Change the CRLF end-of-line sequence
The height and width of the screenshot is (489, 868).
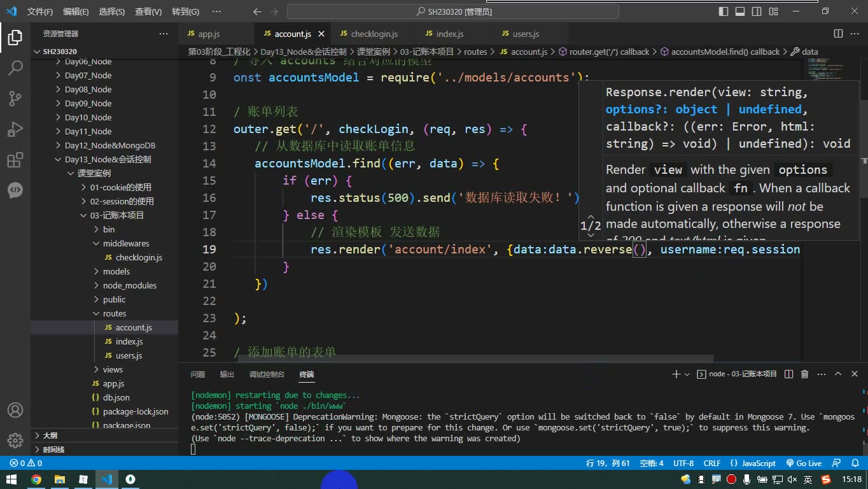pyautogui.click(x=712, y=464)
